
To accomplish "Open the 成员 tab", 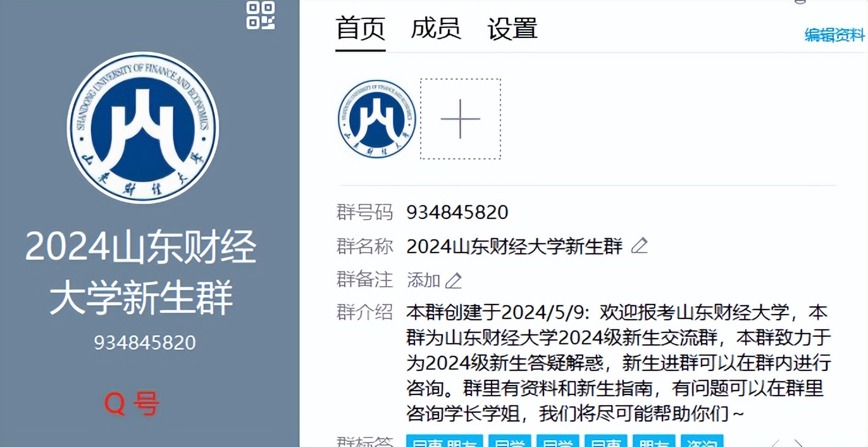I will (x=436, y=29).
